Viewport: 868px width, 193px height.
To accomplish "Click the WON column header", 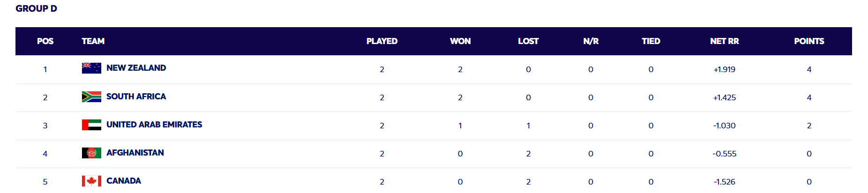I will coord(460,41).
